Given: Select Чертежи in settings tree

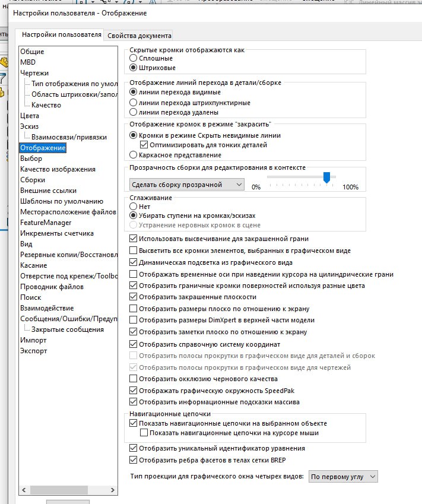Looking at the screenshot, I should pyautogui.click(x=34, y=73).
